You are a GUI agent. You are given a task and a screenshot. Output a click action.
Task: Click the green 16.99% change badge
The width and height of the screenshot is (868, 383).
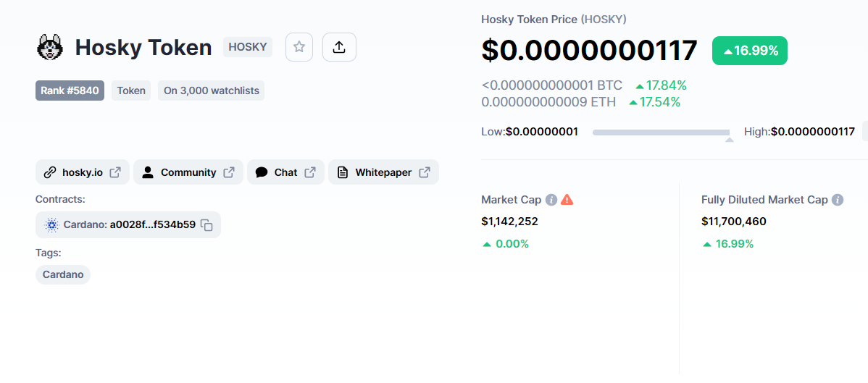749,51
